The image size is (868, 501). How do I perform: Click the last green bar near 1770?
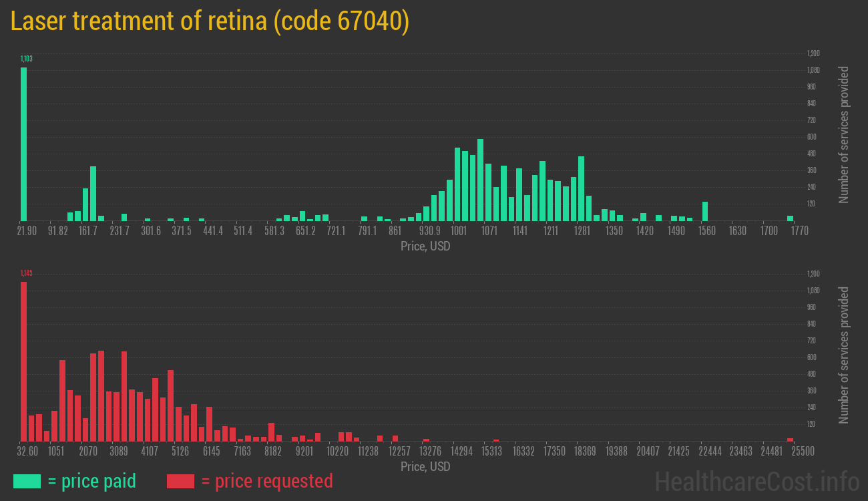(x=790, y=218)
